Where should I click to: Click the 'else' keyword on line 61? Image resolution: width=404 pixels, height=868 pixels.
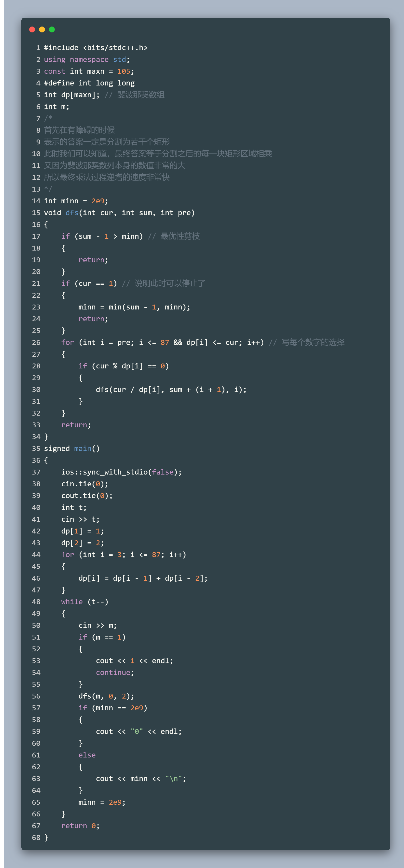(87, 755)
